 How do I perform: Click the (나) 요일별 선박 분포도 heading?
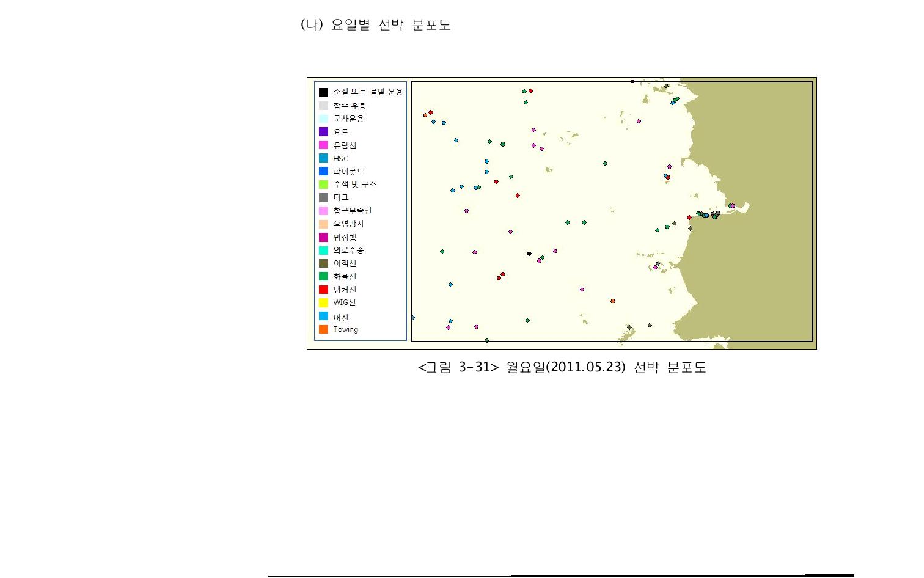pyautogui.click(x=376, y=24)
